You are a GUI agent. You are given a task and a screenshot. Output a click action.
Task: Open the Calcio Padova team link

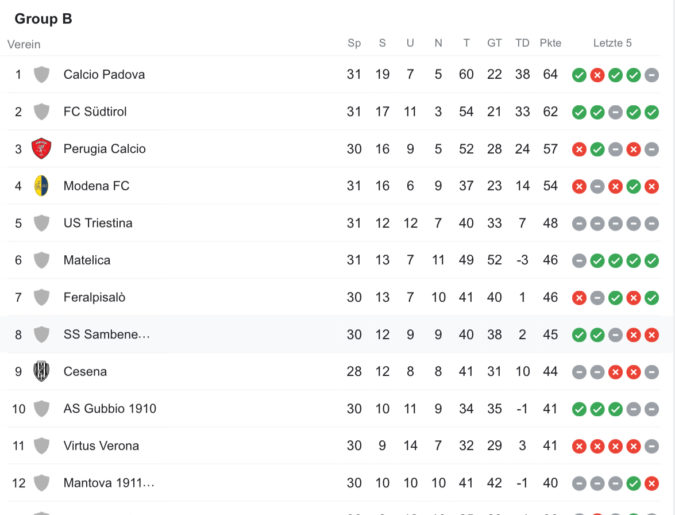tap(104, 74)
